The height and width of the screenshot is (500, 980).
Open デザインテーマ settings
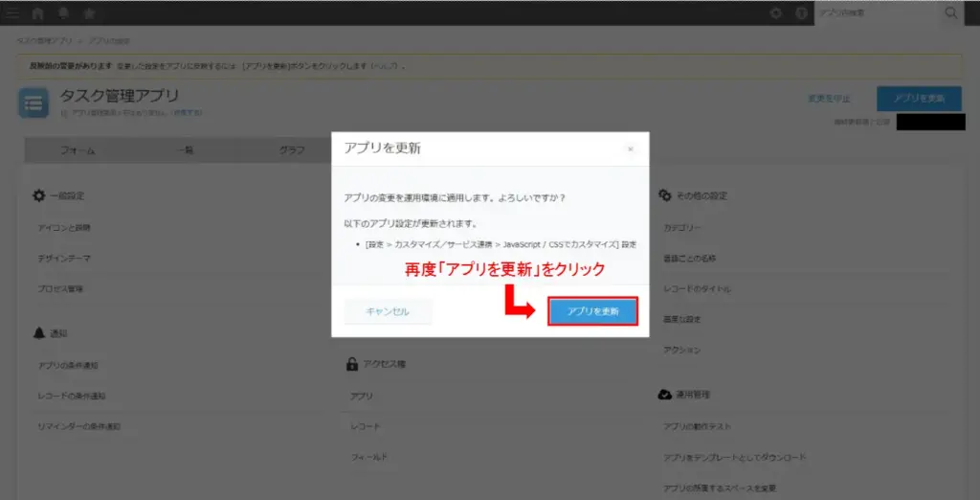pyautogui.click(x=64, y=259)
